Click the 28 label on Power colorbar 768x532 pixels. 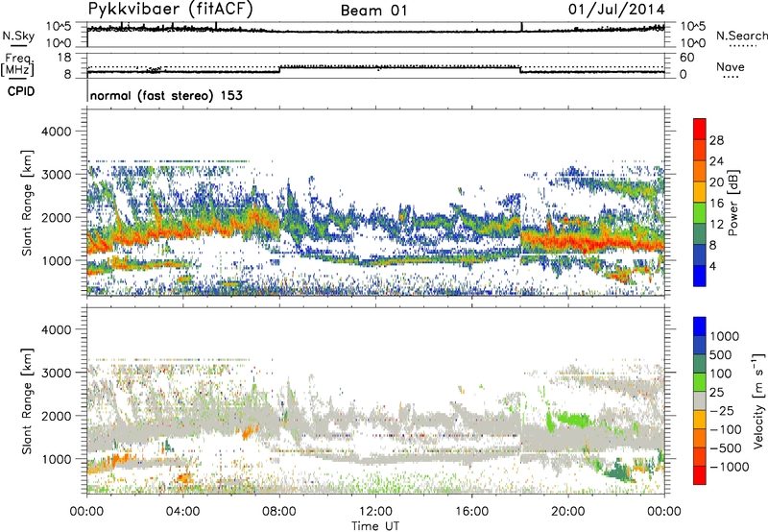coord(716,140)
